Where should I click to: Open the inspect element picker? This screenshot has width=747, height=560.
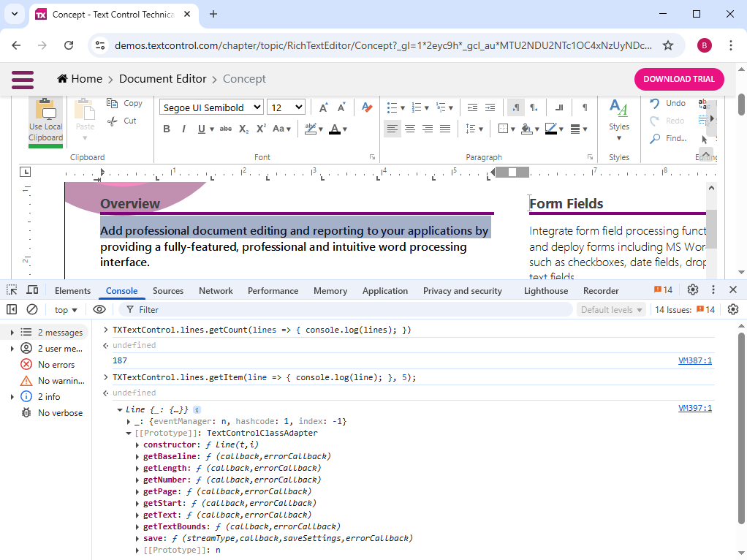(x=12, y=290)
